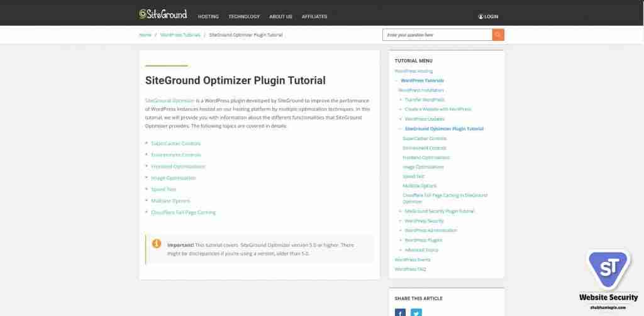Select WordPress Security menu entry
This screenshot has height=316, width=644.
pos(425,221)
